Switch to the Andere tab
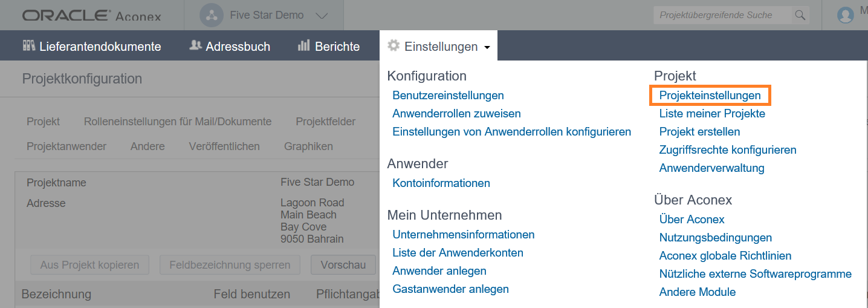Viewport: 868px width, 308px height. (x=147, y=146)
